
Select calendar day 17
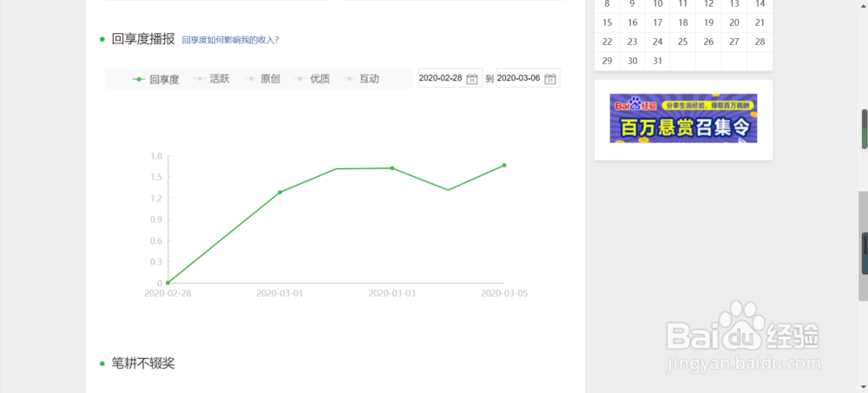coord(658,23)
